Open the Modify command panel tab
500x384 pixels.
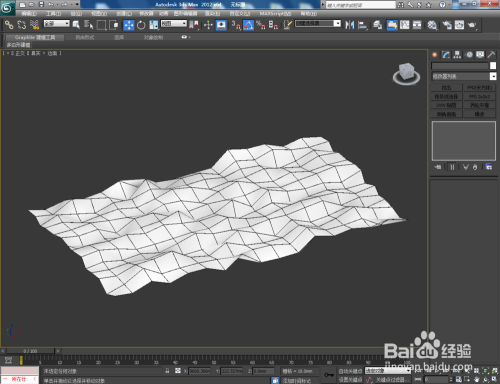pyautogui.click(x=446, y=55)
